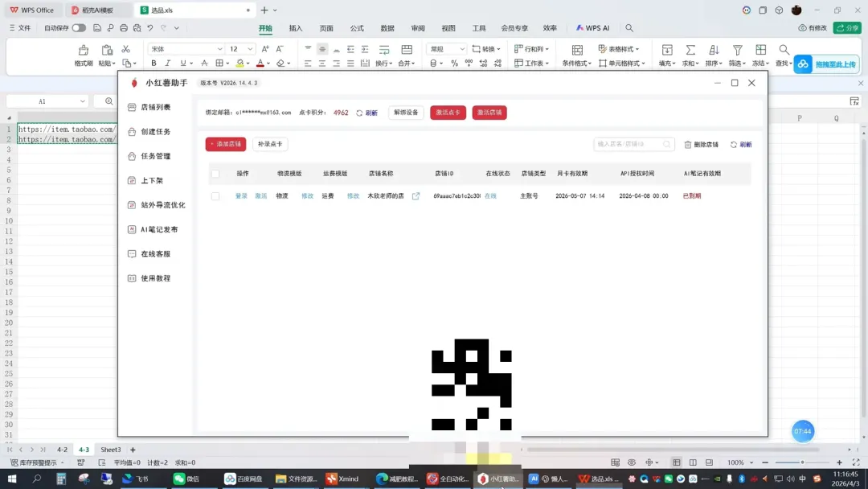The width and height of the screenshot is (868, 489).
Task: Click the Print icon in WPS toolbar
Action: click(x=124, y=27)
